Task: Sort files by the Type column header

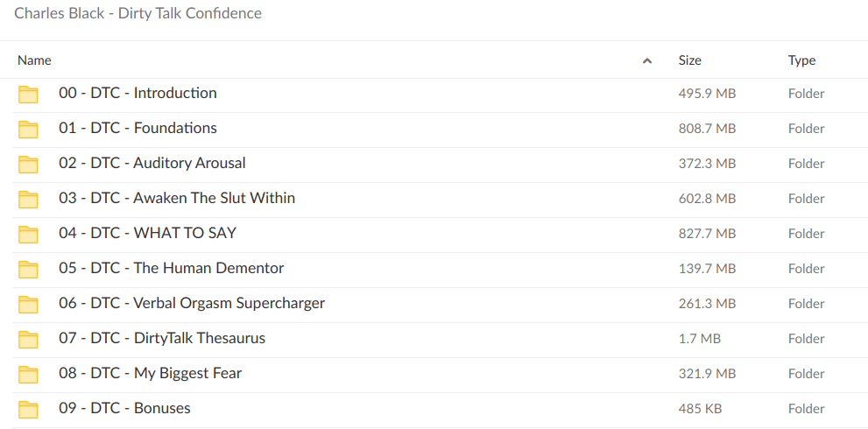Action: click(x=801, y=60)
